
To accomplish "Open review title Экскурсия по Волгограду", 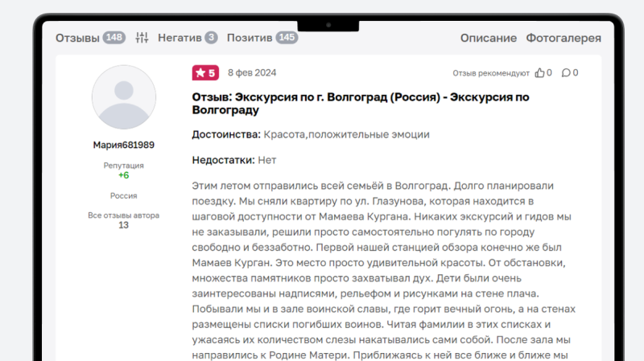I will 361,104.
